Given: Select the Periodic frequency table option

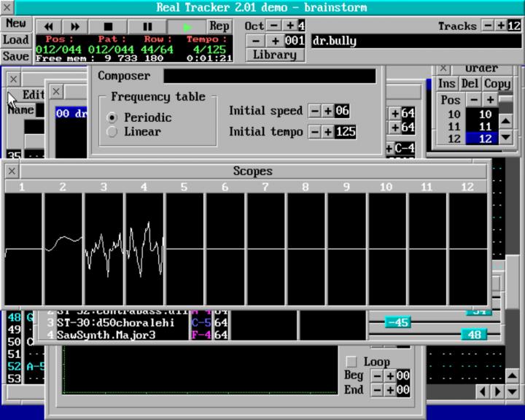Looking at the screenshot, I should click(112, 117).
